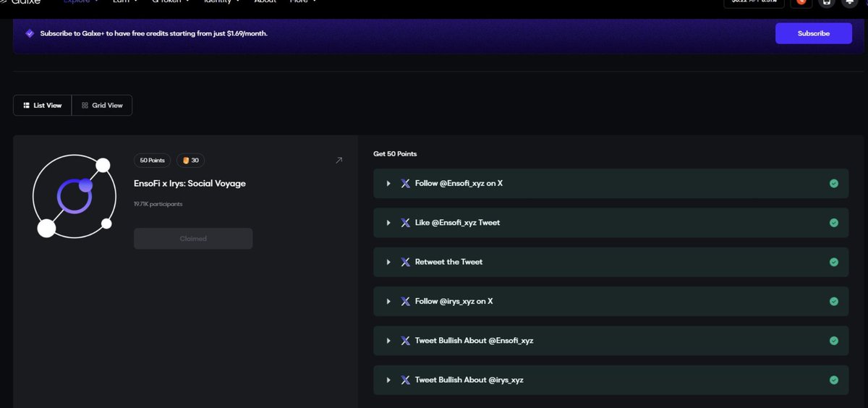Image resolution: width=868 pixels, height=408 pixels.
Task: Click the X logo beside Follow @irys_xyz
Action: point(406,301)
